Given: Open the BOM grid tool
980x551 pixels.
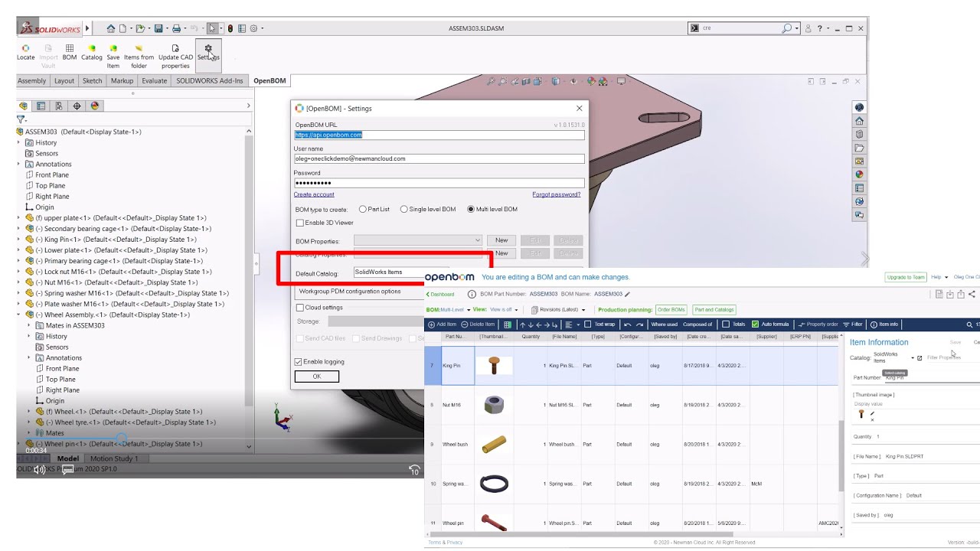Looking at the screenshot, I should [70, 53].
